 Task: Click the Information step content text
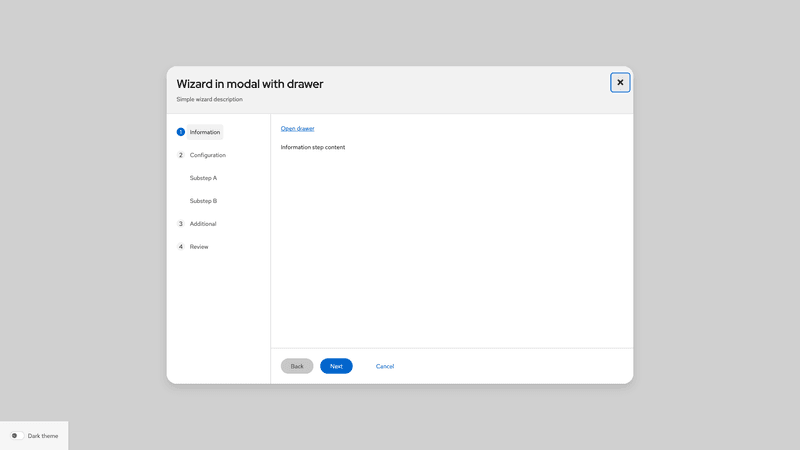312,147
